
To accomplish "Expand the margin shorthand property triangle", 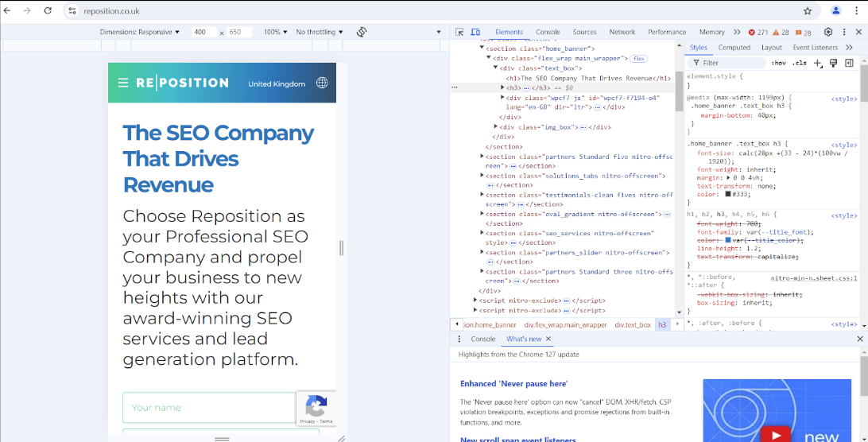I will (728, 178).
